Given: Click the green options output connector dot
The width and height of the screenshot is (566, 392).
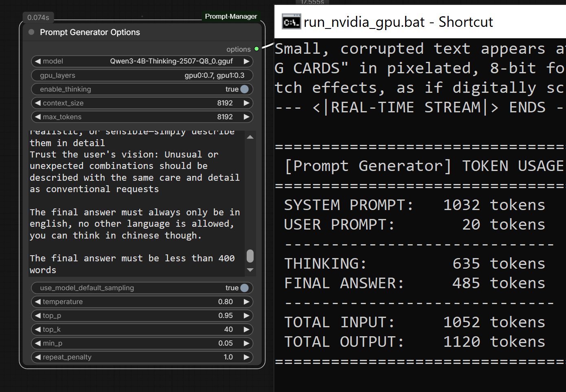Looking at the screenshot, I should click(x=257, y=49).
